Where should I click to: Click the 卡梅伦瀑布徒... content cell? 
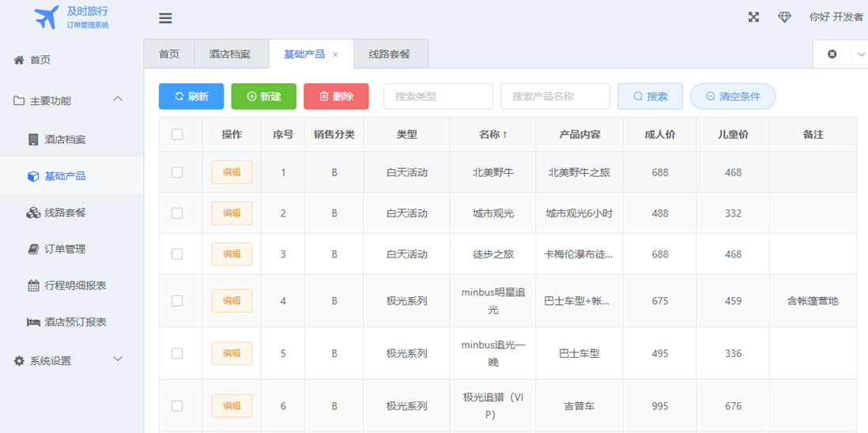click(579, 254)
